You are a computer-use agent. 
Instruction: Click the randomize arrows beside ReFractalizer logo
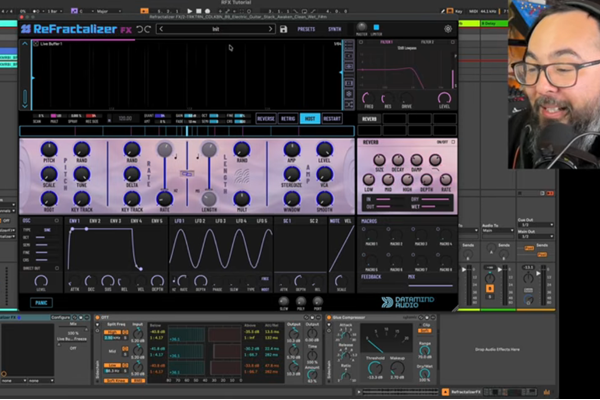(143, 29)
